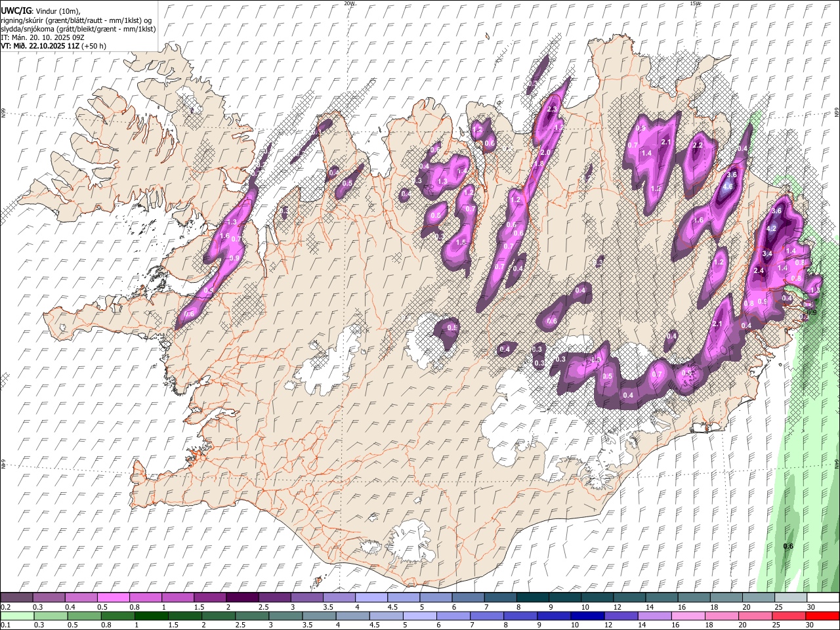The height and width of the screenshot is (630, 840).
Task: Click the 'VT: Mið. 22.10.2025 11Z (+50 h)' line
Action: 53,46
